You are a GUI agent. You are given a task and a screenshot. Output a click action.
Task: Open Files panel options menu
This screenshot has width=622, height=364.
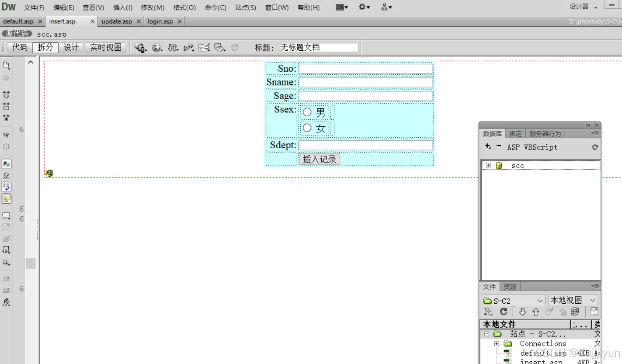(595, 286)
